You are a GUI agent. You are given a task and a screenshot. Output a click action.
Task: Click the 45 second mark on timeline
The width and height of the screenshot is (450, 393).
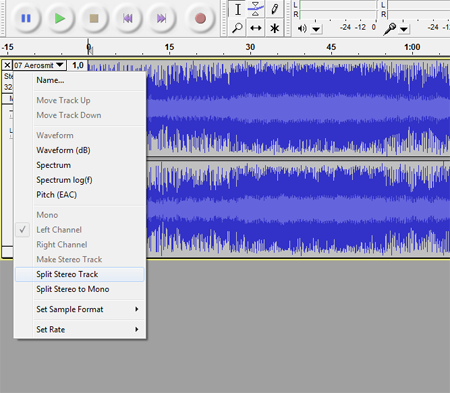tap(331, 47)
